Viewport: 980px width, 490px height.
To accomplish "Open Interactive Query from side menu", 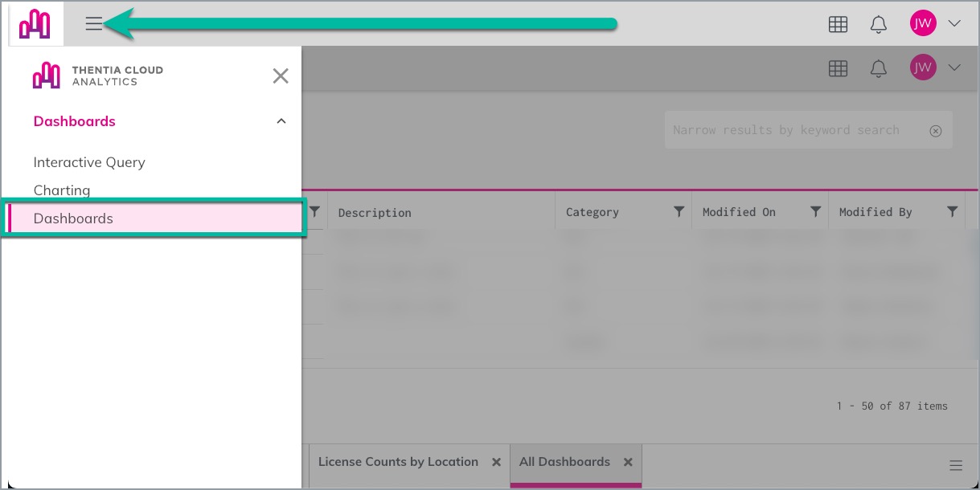I will (x=89, y=162).
